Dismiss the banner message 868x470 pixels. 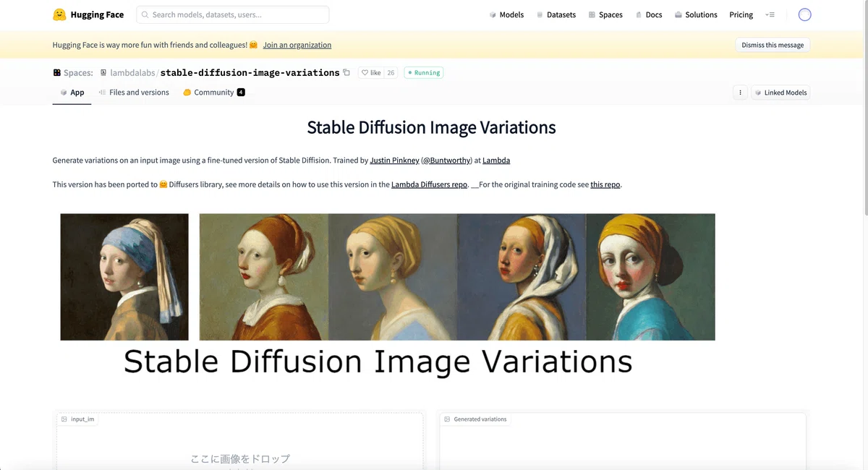[x=773, y=45]
